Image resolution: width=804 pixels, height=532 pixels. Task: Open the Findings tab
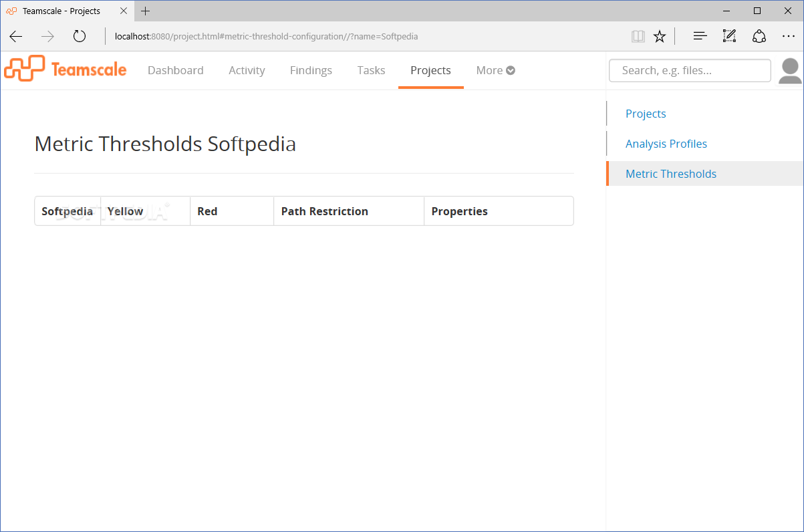click(x=311, y=70)
